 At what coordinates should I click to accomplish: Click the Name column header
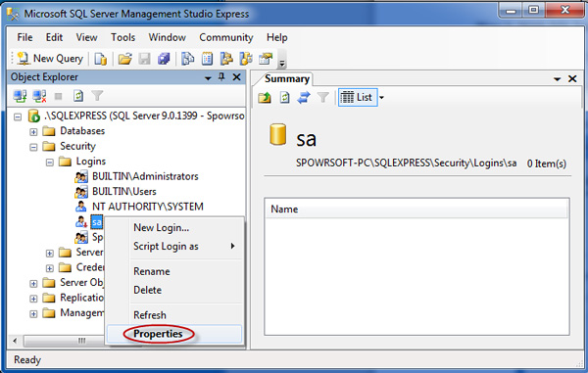point(416,209)
